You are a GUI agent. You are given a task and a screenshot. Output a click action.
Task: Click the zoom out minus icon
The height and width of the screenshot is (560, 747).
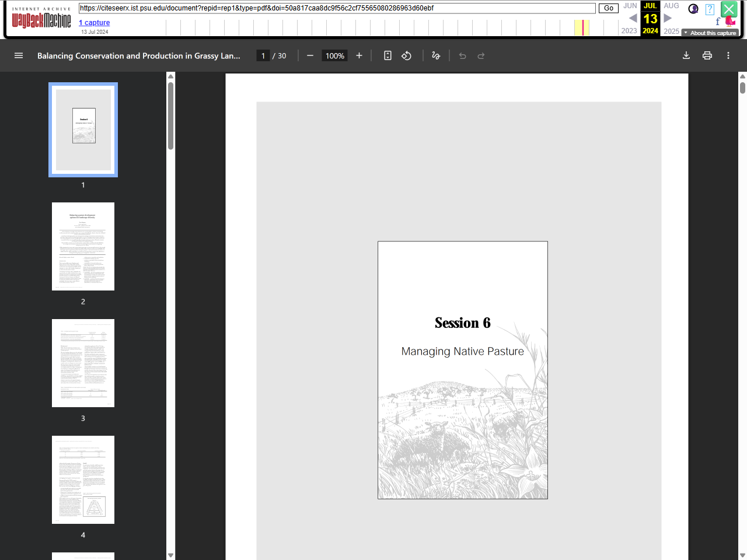coord(310,56)
